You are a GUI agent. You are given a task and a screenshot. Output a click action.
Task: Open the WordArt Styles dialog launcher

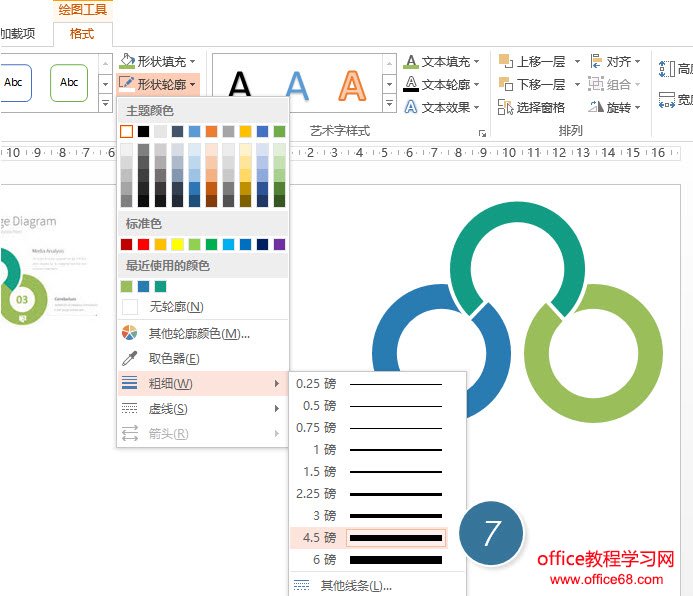tap(482, 133)
